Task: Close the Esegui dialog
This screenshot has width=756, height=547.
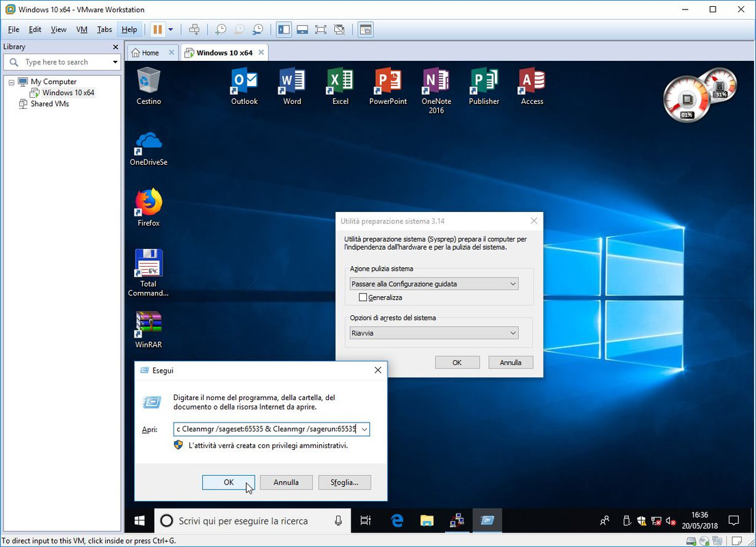Action: pos(378,370)
